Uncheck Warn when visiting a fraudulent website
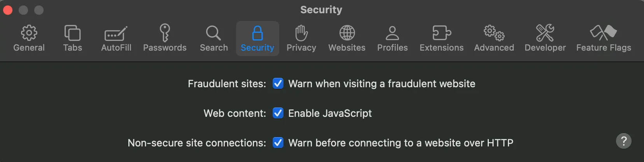Screen dimensions: 644x162 pos(278,84)
